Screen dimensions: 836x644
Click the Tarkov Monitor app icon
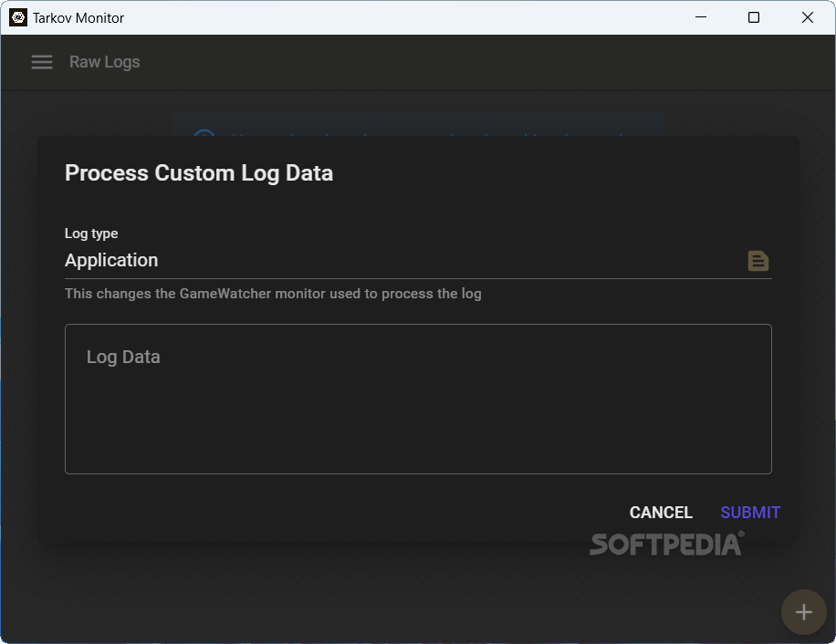coord(18,17)
